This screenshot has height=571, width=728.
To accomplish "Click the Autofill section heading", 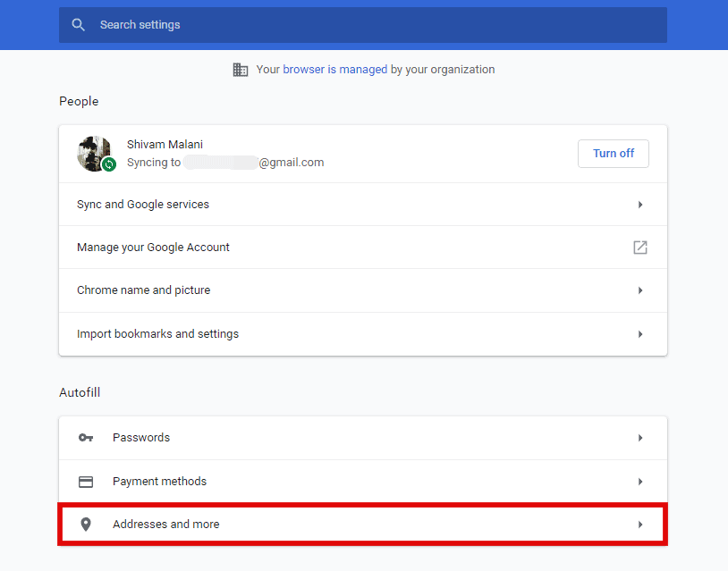I will pos(80,392).
